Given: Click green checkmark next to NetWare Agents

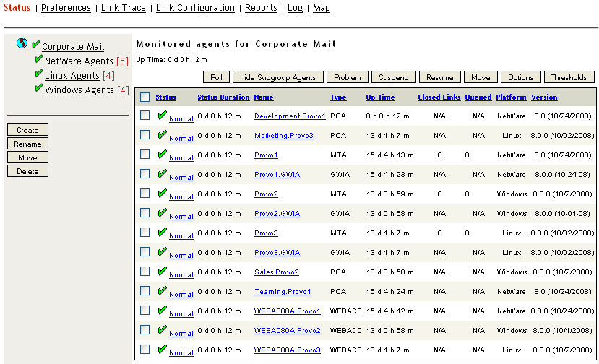Looking at the screenshot, I should point(38,59).
